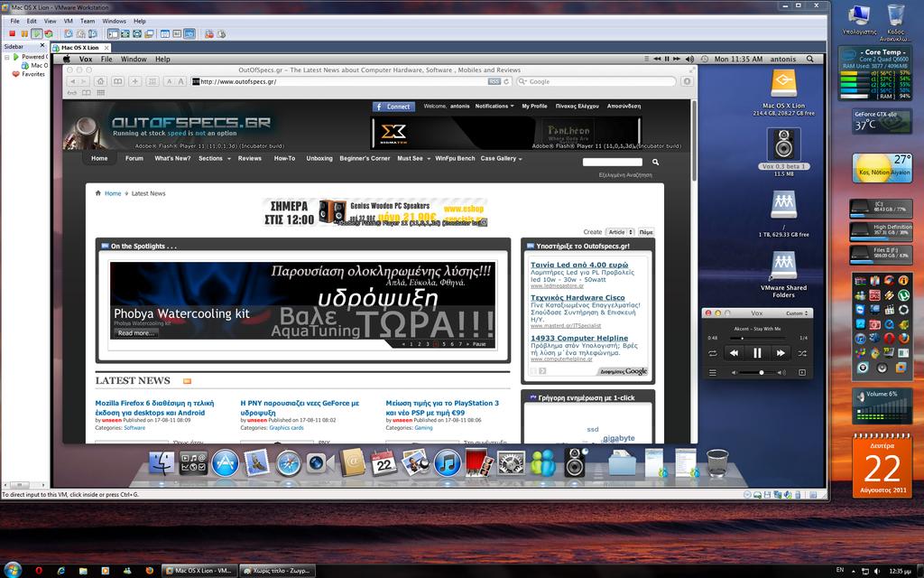This screenshot has height=578, width=924.
Task: Click the Trash icon in the dock
Action: coord(717,463)
